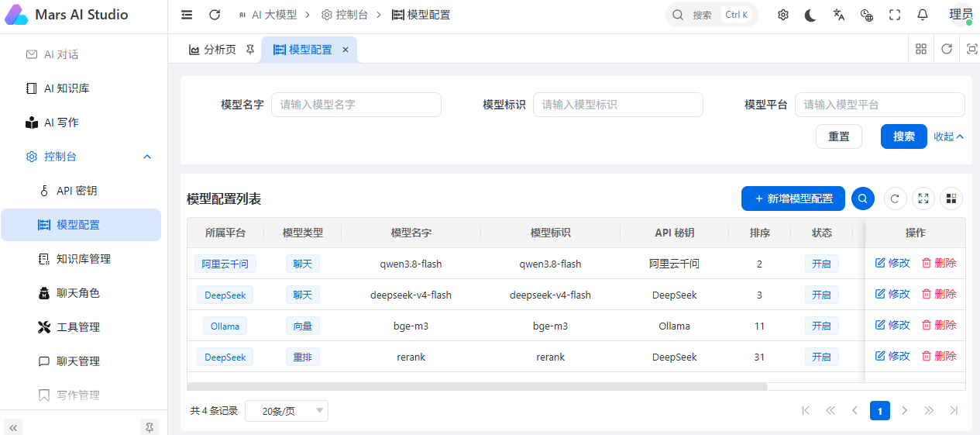Toggle the sidebar menu hamburger icon
Viewport: 980px width, 435px height.
tap(187, 15)
